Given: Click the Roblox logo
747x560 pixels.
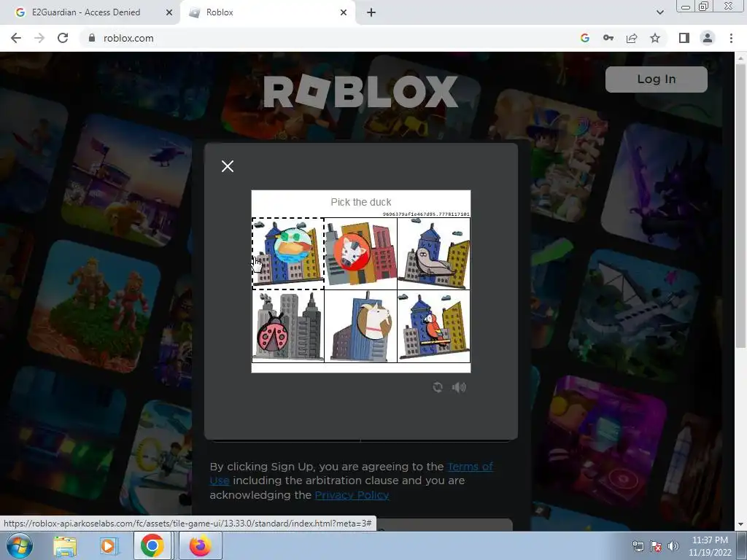Looking at the screenshot, I should click(360, 91).
